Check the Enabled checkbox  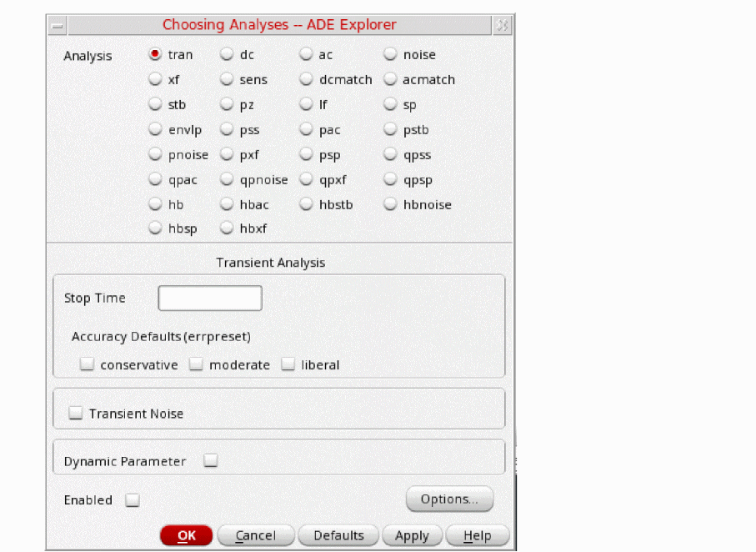tap(133, 500)
